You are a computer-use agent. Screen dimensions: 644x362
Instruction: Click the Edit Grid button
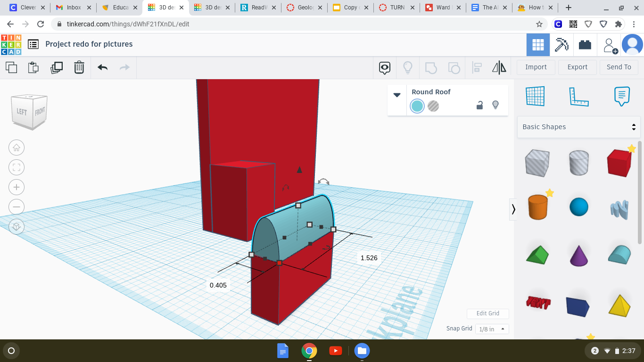point(488,313)
